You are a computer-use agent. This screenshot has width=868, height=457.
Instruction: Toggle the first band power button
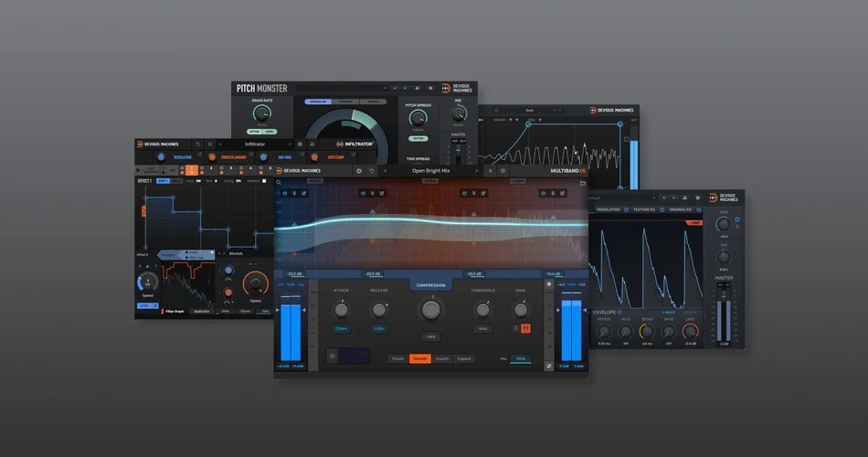click(x=285, y=194)
